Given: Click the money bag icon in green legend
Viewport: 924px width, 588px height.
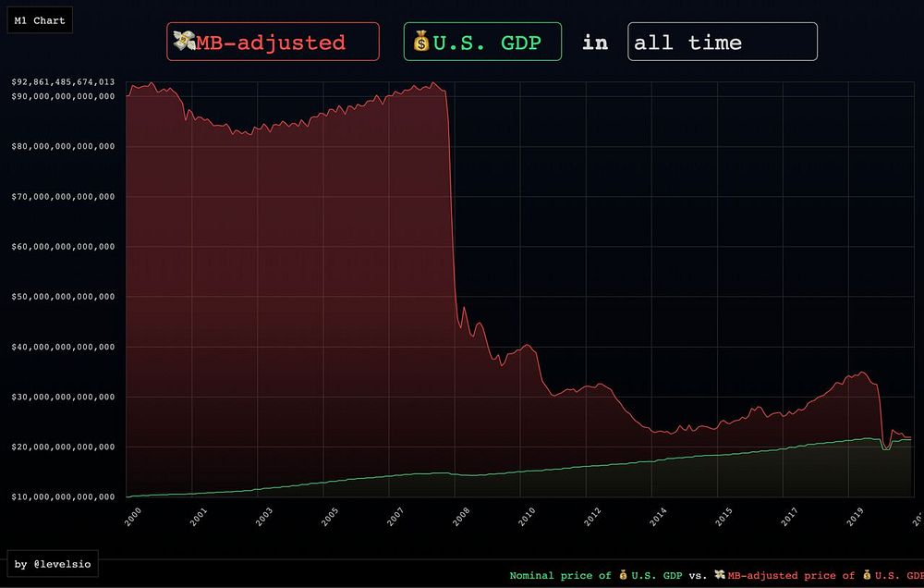Looking at the screenshot, I should 623,575.
